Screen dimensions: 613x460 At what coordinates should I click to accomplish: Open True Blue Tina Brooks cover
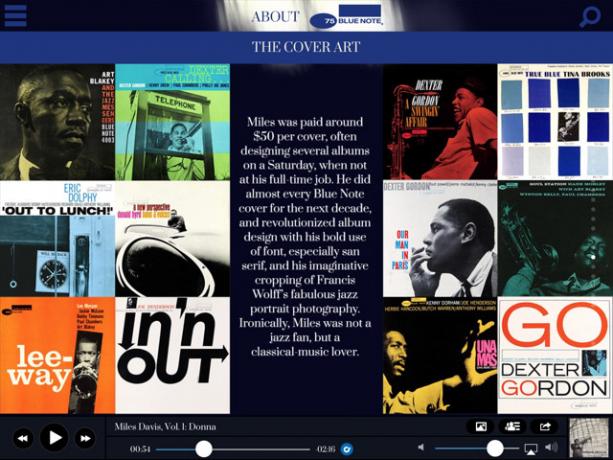click(x=555, y=122)
